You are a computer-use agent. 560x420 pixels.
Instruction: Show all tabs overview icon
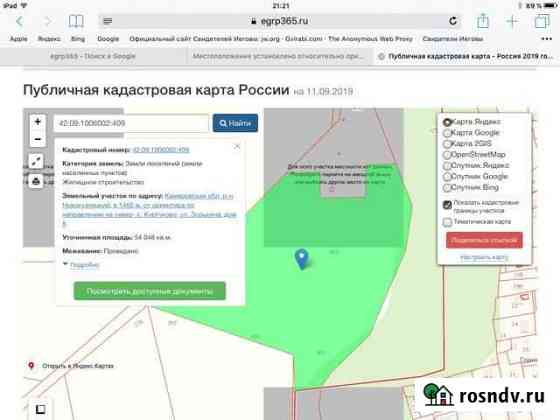[x=542, y=21]
